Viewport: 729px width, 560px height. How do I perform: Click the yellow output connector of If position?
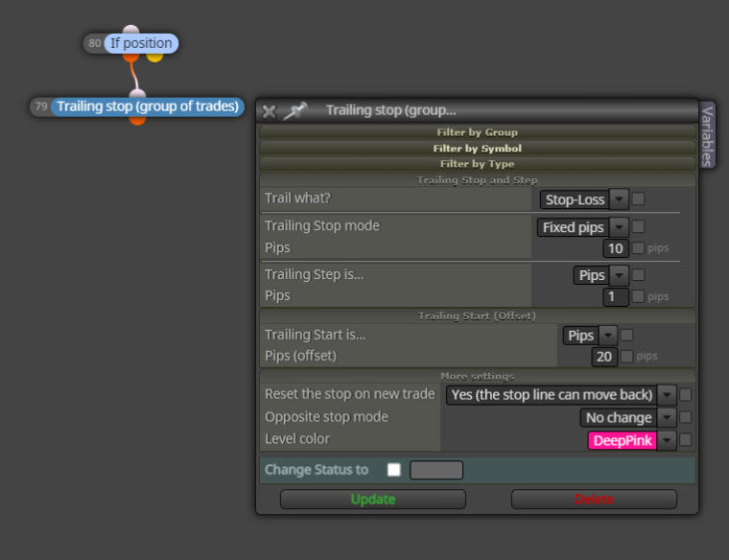pos(154,58)
